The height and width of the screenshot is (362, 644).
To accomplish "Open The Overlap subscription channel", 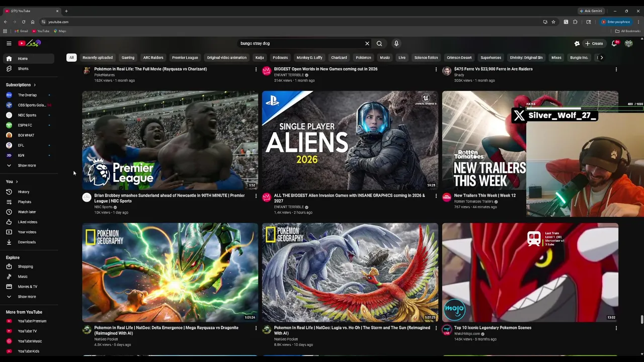I will pos(29,95).
